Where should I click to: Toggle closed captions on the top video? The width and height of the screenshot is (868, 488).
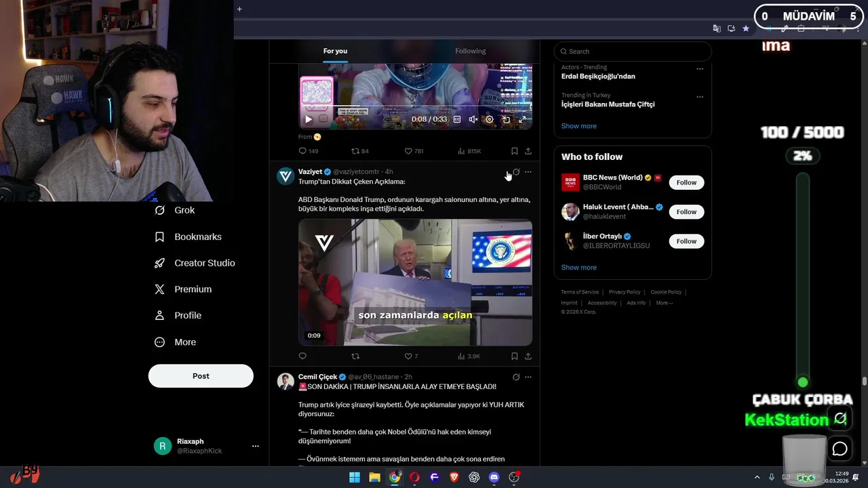pos(457,119)
